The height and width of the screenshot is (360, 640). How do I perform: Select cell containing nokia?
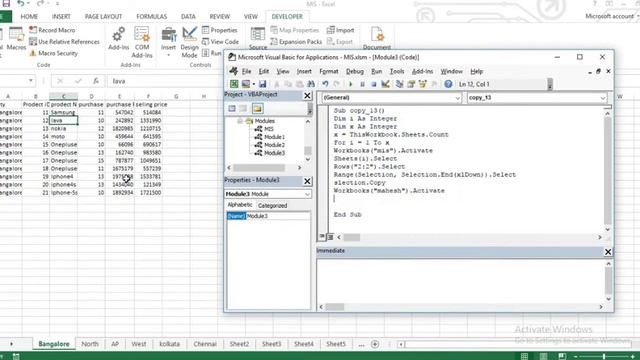click(x=63, y=129)
